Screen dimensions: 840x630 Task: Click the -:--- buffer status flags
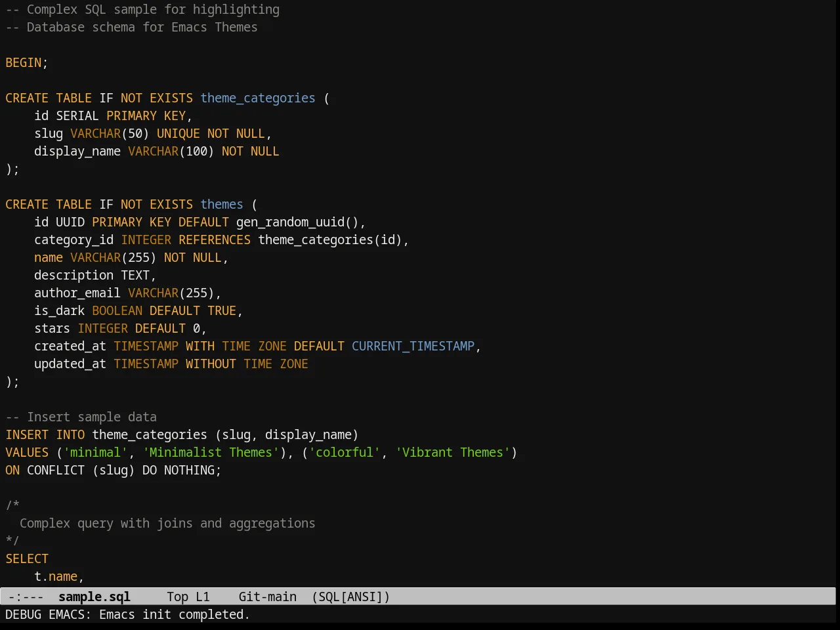point(26,597)
